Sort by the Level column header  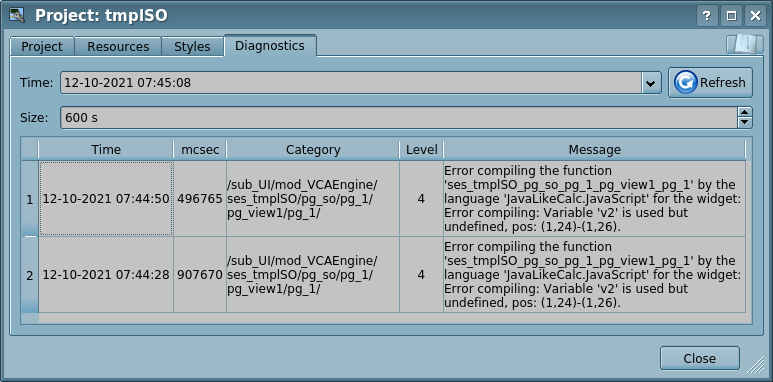[422, 150]
